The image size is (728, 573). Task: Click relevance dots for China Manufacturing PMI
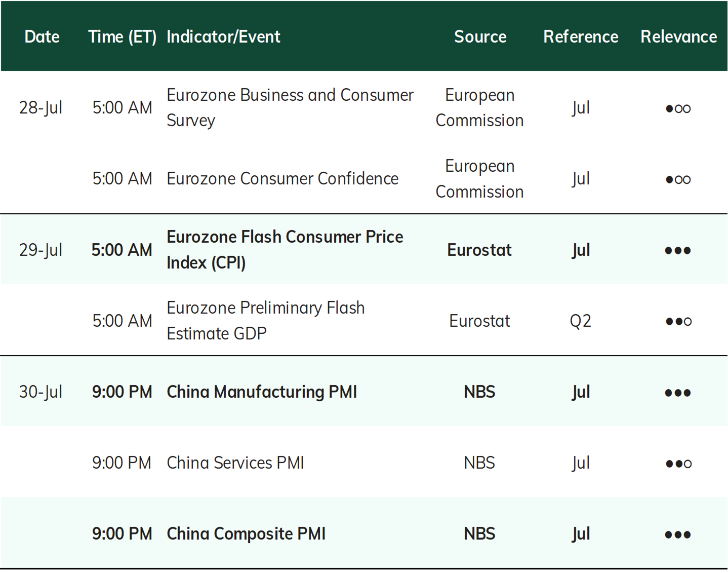point(678,393)
